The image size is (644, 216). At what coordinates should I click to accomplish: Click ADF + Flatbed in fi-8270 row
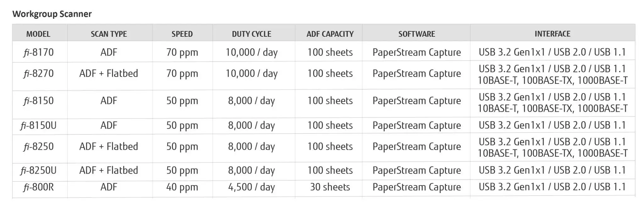click(109, 73)
